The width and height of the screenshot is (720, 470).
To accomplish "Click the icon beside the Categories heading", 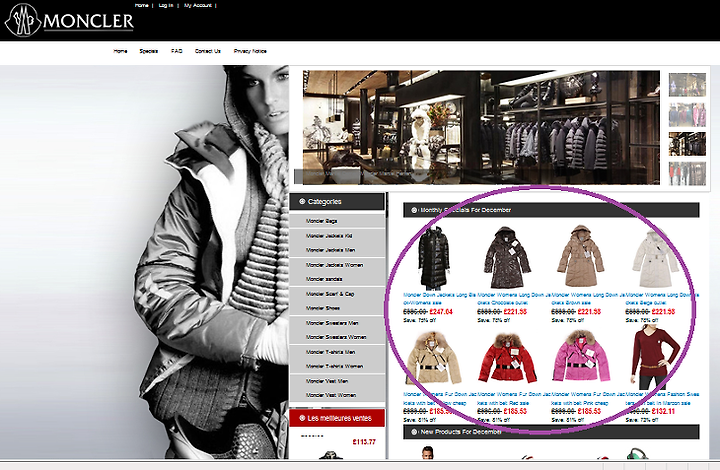I will 302,201.
